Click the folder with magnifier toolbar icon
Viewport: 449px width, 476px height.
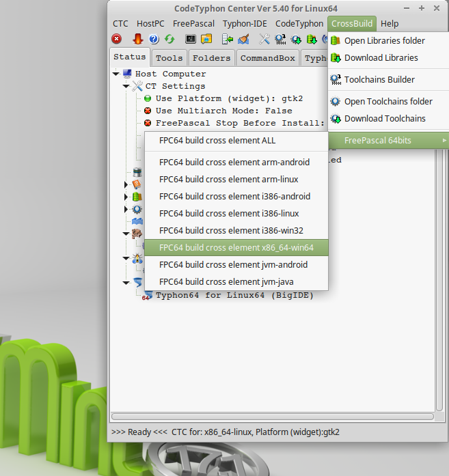point(206,39)
